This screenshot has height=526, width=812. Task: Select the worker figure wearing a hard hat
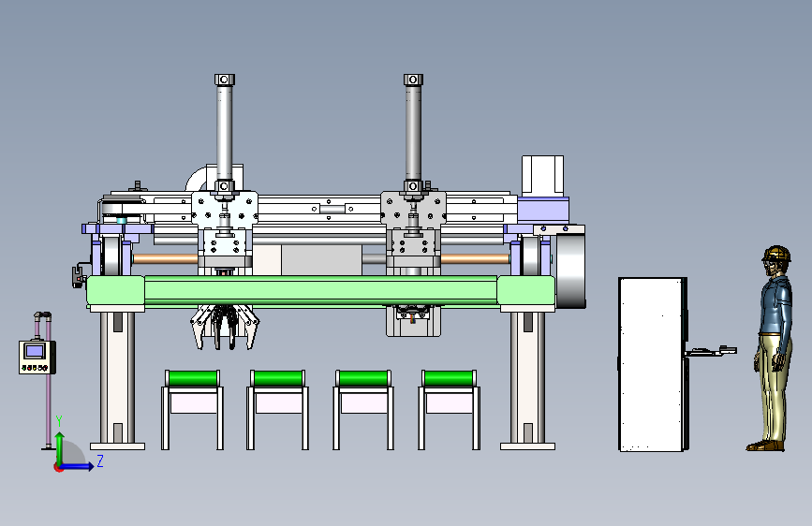(x=772, y=348)
